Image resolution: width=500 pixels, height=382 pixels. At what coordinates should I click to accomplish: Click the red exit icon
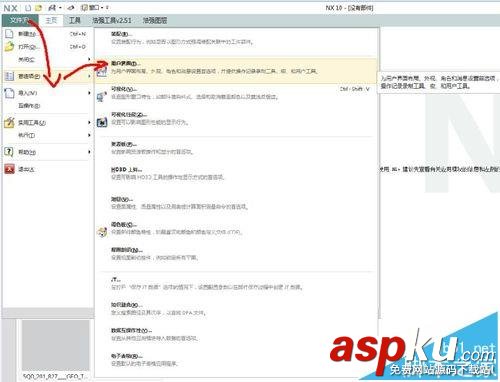[9, 169]
